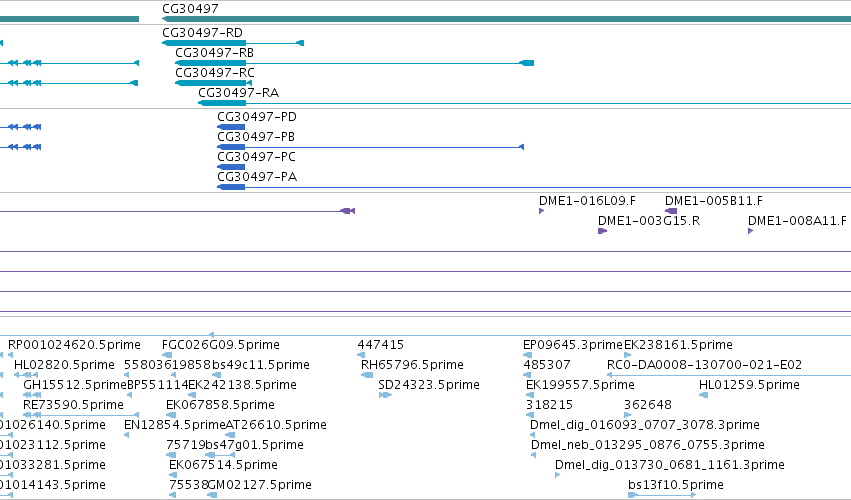Click the CG30497-PC protein label
This screenshot has width=851, height=500.
tap(256, 157)
